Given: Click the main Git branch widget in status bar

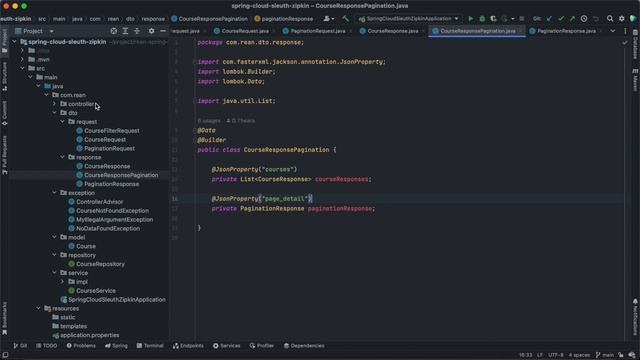Looking at the screenshot, I should coord(604,355).
